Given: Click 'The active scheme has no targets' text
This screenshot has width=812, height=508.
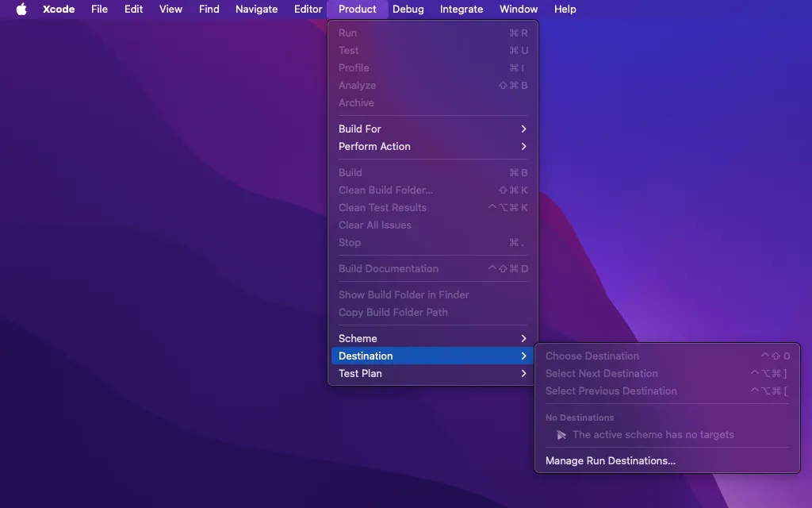Looking at the screenshot, I should point(653,434).
